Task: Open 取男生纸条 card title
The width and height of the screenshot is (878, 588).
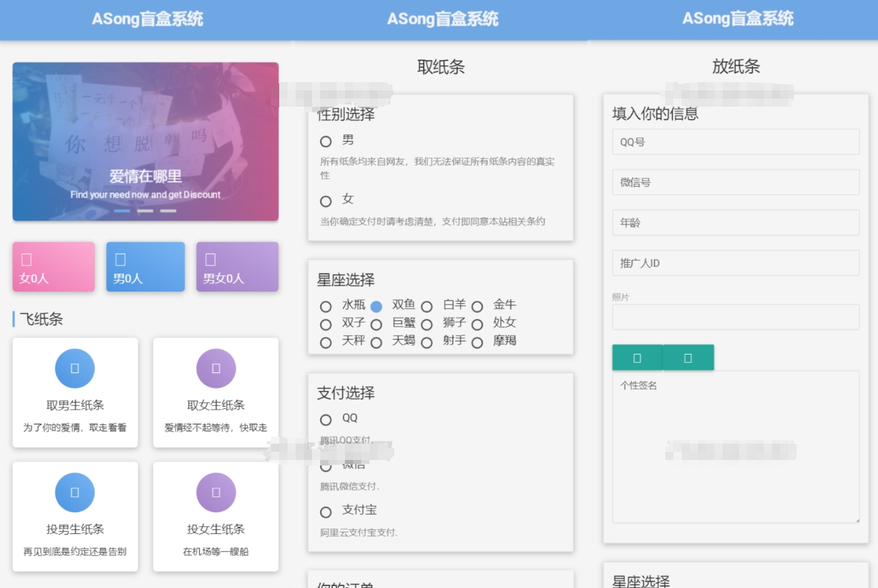Action: pyautogui.click(x=75, y=405)
